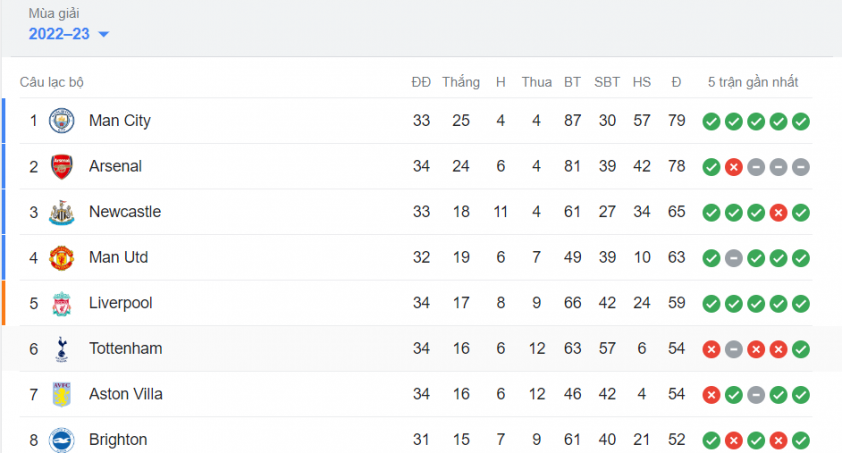Click Tottenham's last green win icon

[801, 349]
